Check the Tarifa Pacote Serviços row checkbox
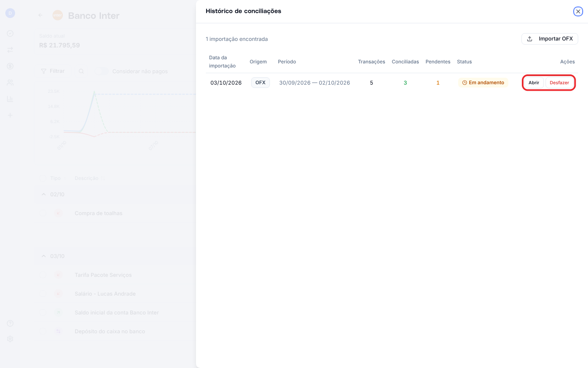Image resolution: width=588 pixels, height=368 pixels. tap(43, 275)
